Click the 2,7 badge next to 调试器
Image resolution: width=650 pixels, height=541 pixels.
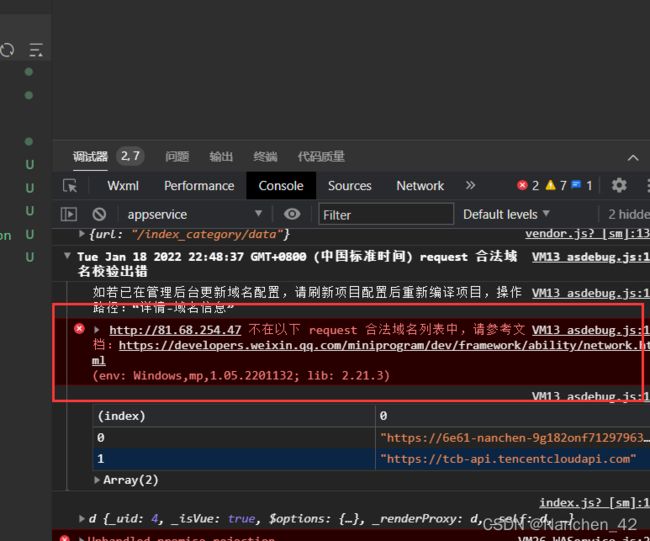coord(130,156)
